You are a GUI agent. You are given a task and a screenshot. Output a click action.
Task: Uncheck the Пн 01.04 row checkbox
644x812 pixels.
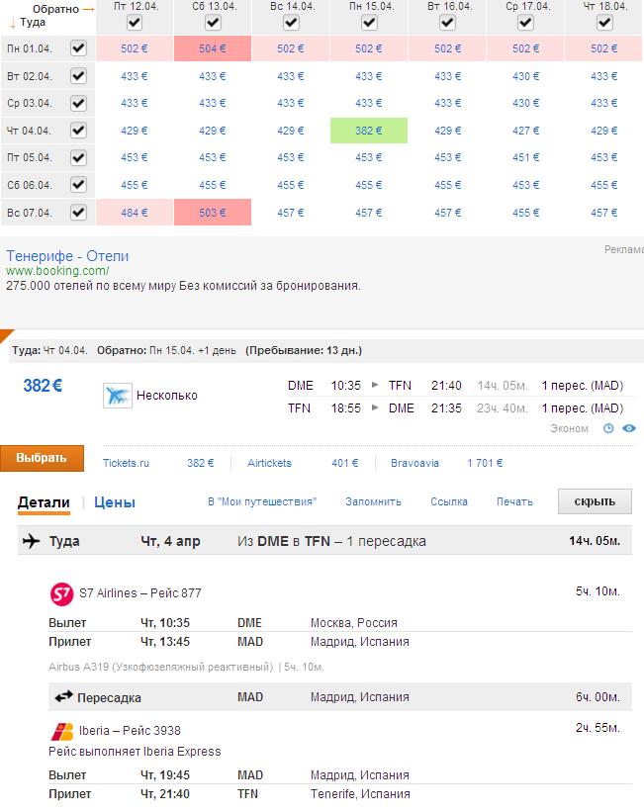coord(78,48)
